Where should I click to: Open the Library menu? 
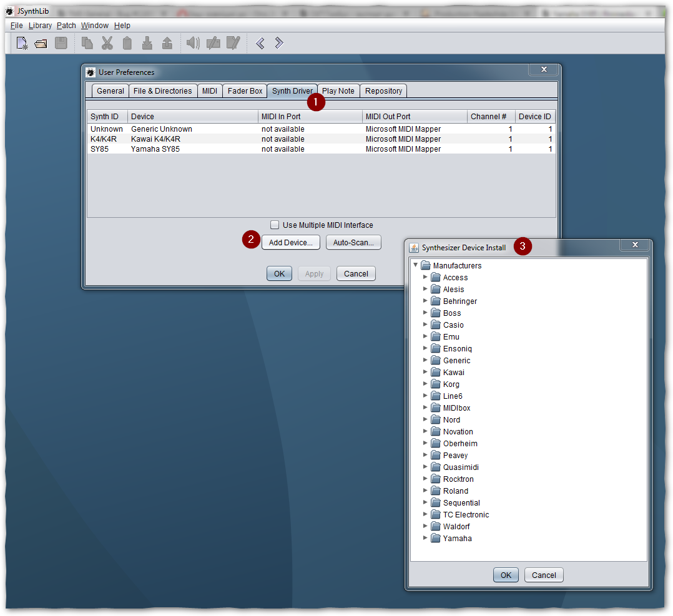(40, 26)
